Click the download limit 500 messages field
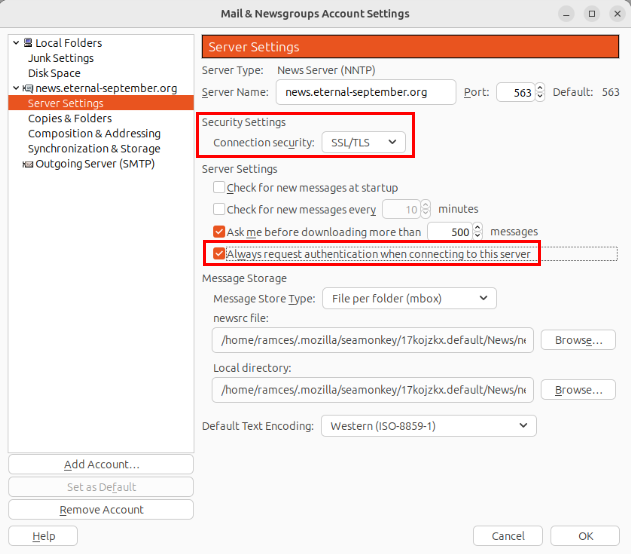This screenshot has width=631, height=554. click(x=450, y=232)
